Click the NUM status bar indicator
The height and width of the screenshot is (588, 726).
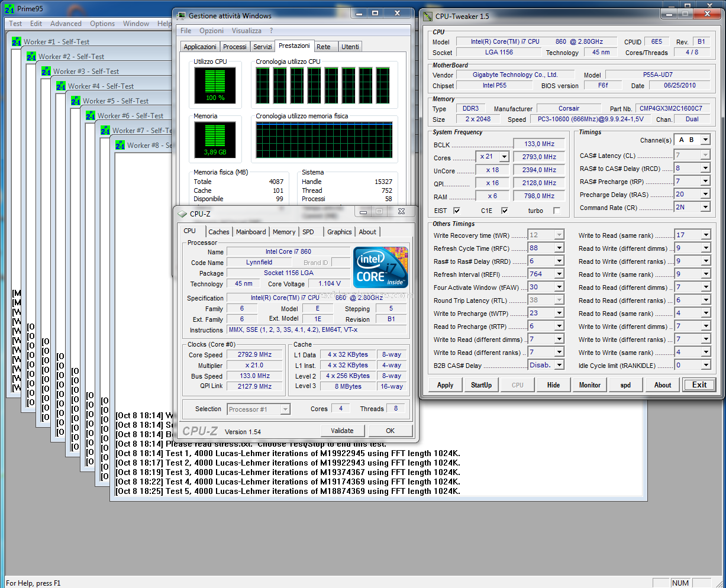680,583
